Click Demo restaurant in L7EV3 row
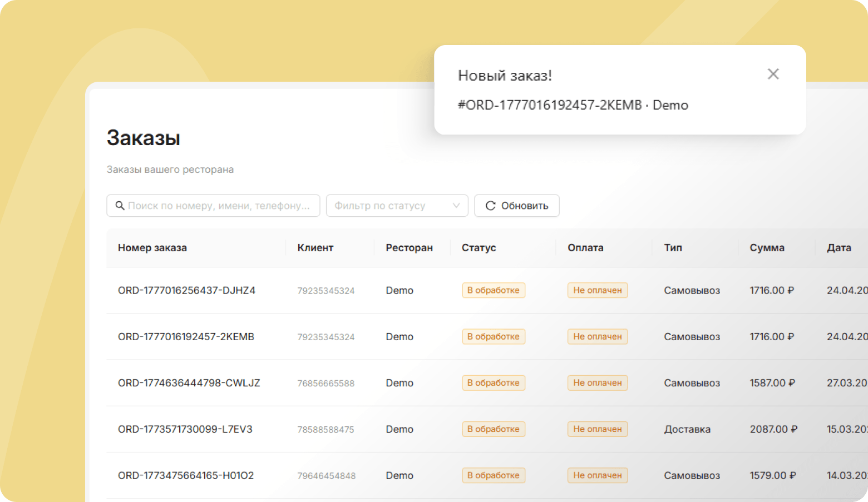The width and height of the screenshot is (868, 502). coord(400,429)
